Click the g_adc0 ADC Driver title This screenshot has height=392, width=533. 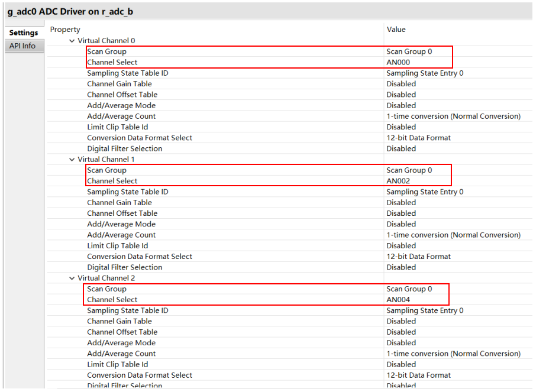(70, 12)
